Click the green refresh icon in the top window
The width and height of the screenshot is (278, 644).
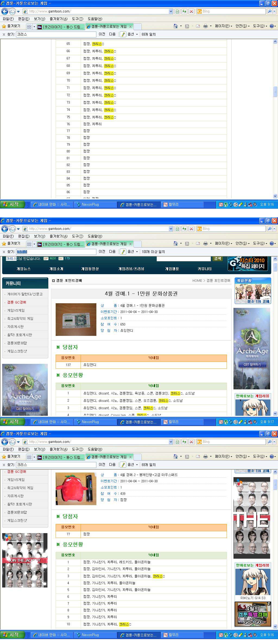click(184, 11)
